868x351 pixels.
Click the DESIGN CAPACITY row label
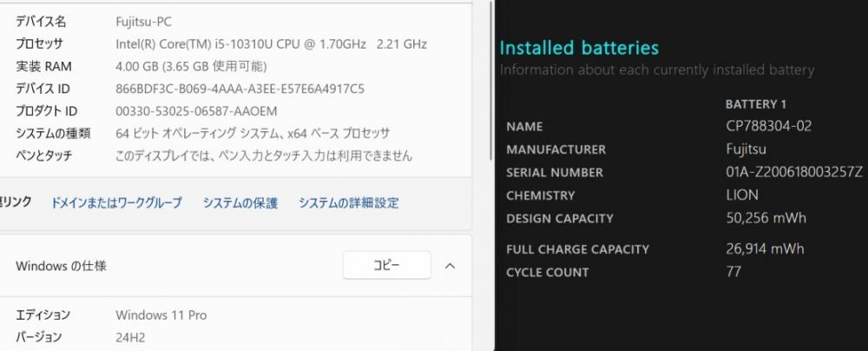(x=560, y=218)
